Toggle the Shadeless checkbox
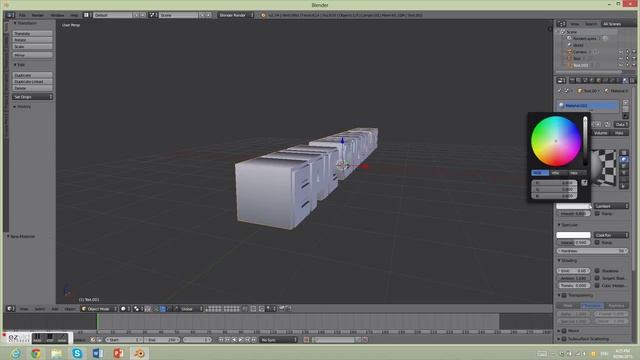Viewport: 640px width, 360px height. (597, 271)
